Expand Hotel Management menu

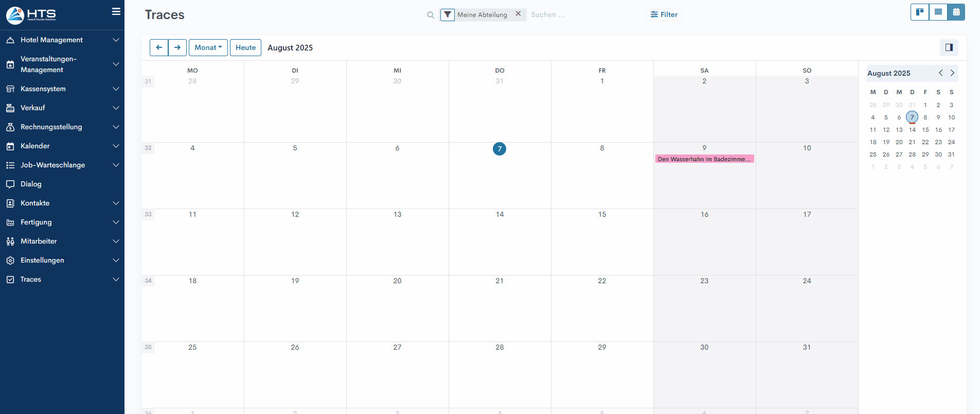pyautogui.click(x=62, y=40)
